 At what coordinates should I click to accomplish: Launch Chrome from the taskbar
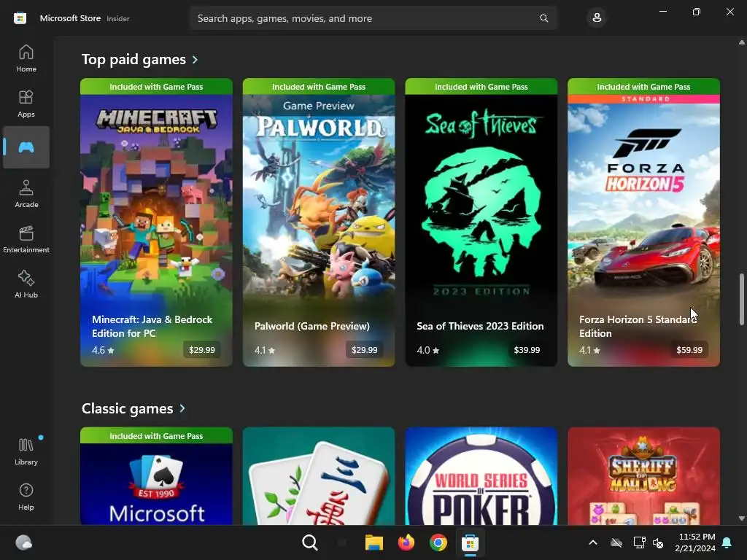click(x=438, y=542)
